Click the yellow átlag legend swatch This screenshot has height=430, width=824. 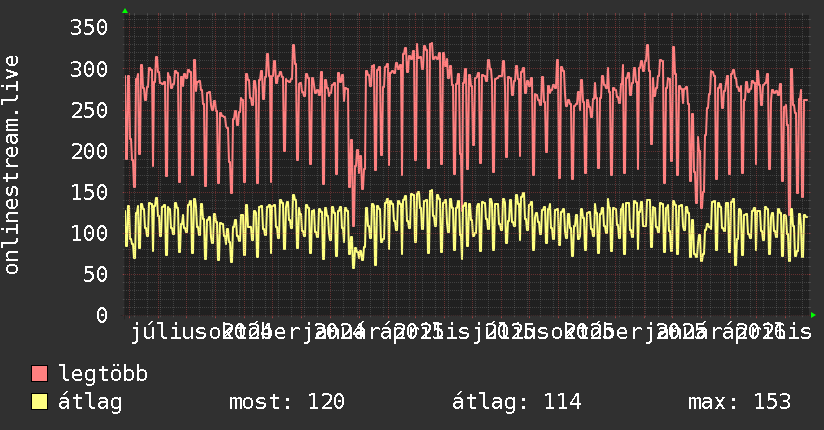point(39,402)
